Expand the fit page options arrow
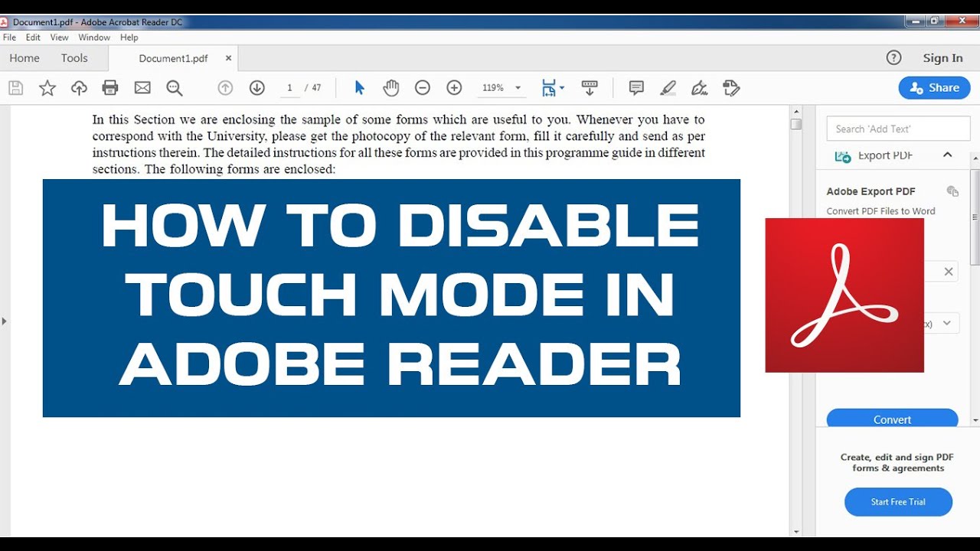980x551 pixels. [563, 88]
